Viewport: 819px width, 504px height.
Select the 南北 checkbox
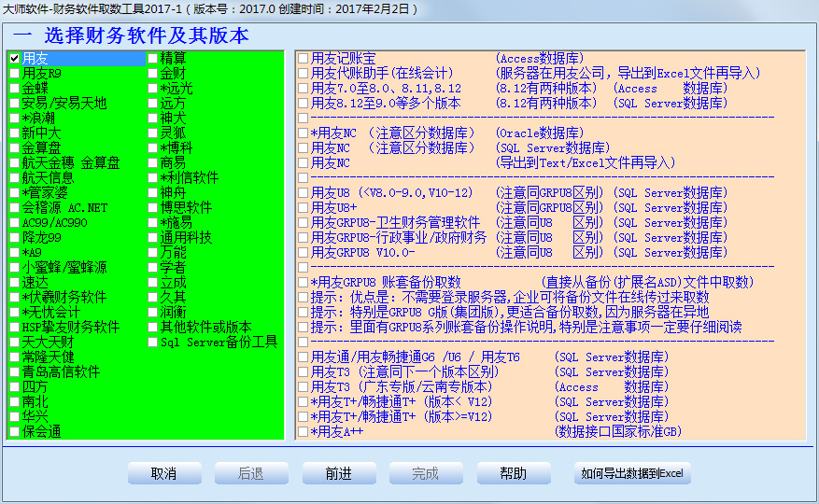[15, 402]
